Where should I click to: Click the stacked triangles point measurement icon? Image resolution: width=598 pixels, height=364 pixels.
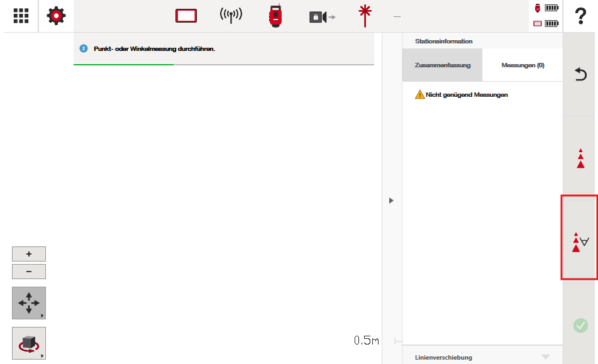[580, 158]
